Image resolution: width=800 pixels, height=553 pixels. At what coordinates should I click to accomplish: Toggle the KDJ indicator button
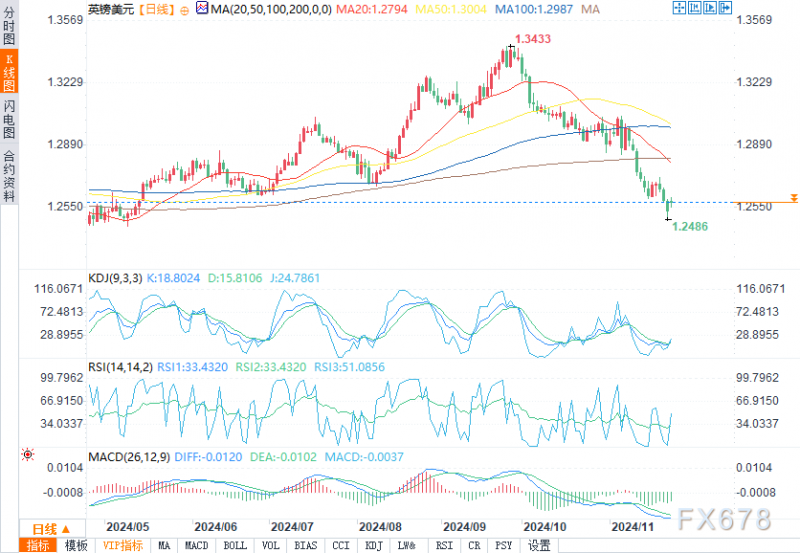pyautogui.click(x=374, y=545)
